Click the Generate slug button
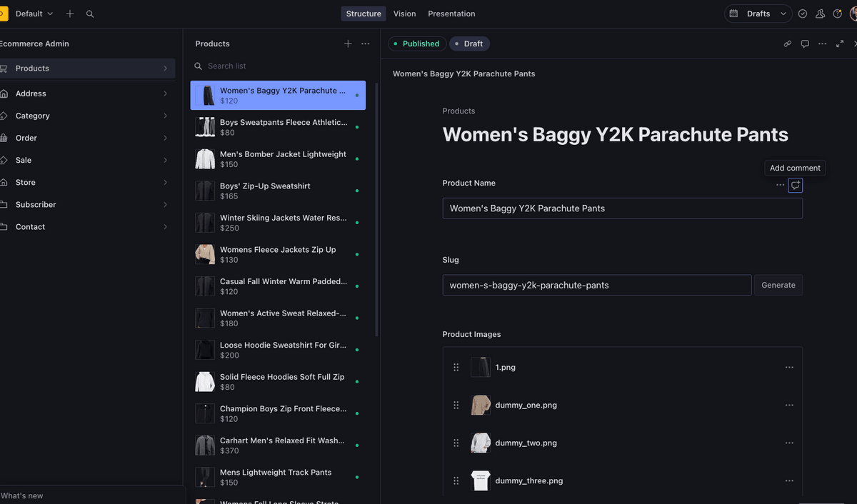 [x=778, y=285]
